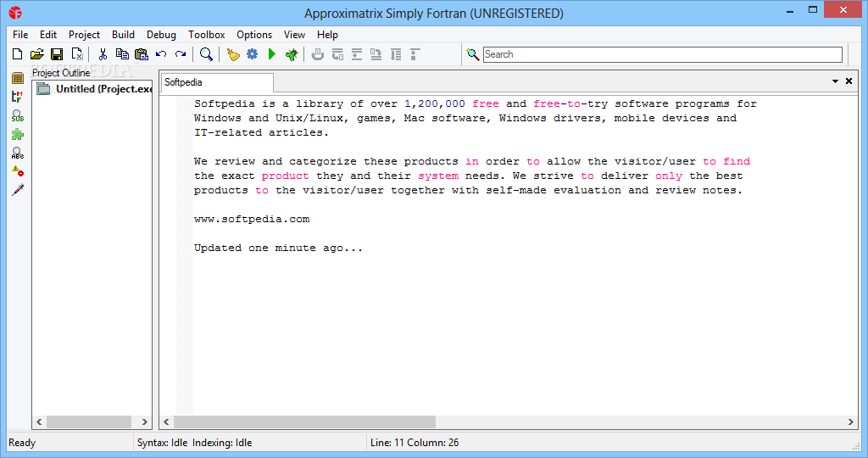Select the Softpedia editor tab
Viewport: 868px width, 458px height.
(x=216, y=82)
